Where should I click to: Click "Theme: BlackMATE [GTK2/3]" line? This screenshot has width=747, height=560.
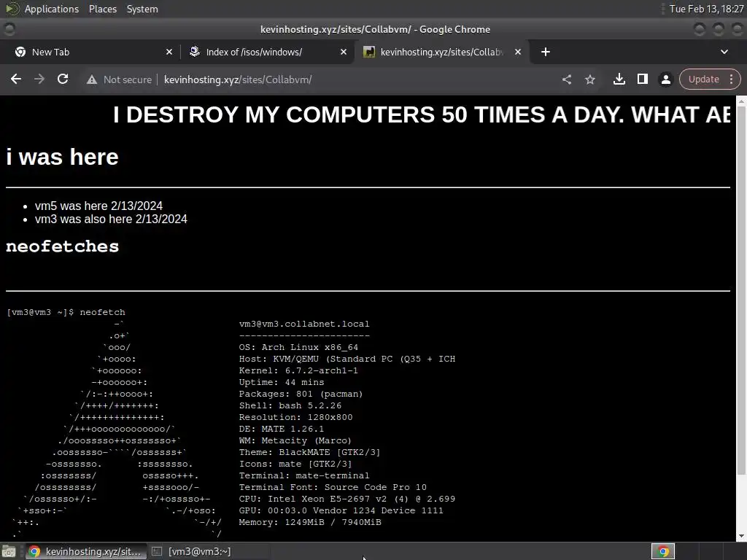click(309, 452)
